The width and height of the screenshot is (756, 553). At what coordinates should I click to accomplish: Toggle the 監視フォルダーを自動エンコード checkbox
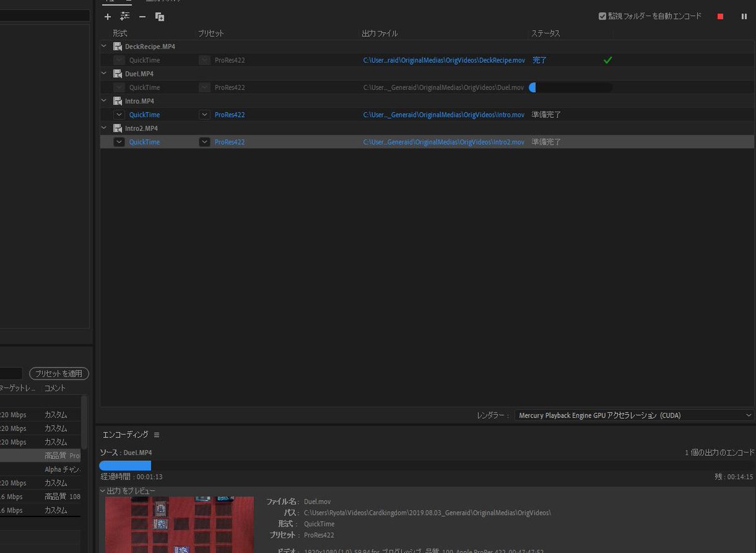(602, 16)
